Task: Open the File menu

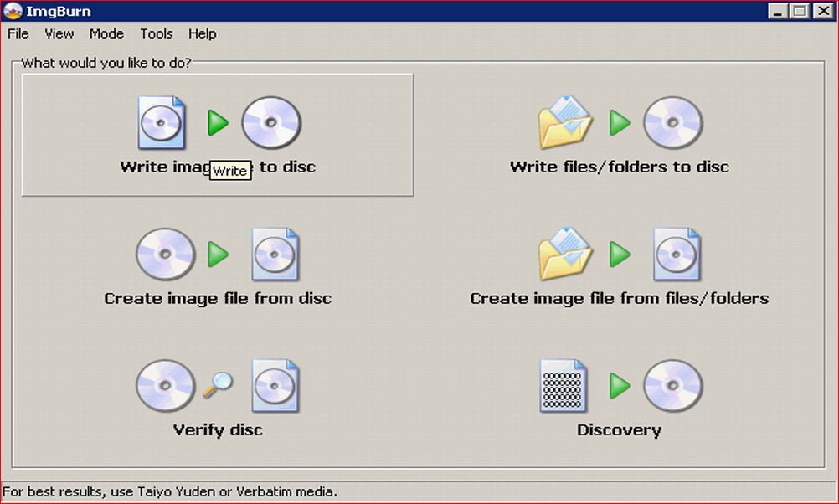Action: [18, 33]
